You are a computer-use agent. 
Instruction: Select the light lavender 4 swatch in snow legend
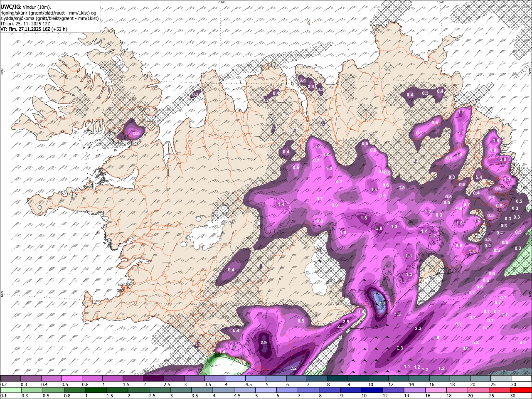[x=235, y=379]
